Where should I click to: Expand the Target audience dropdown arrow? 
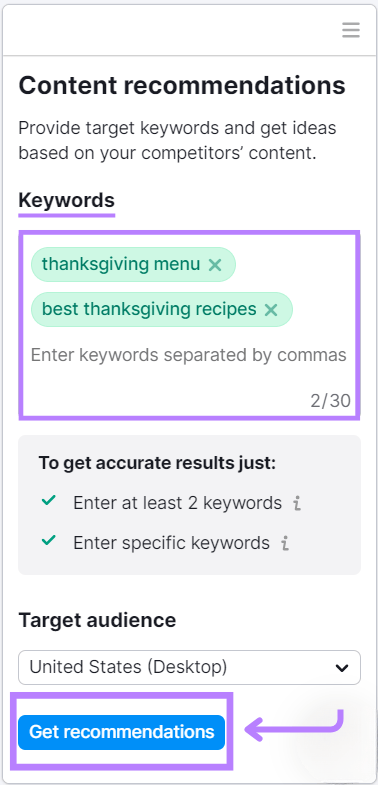[x=342, y=667]
